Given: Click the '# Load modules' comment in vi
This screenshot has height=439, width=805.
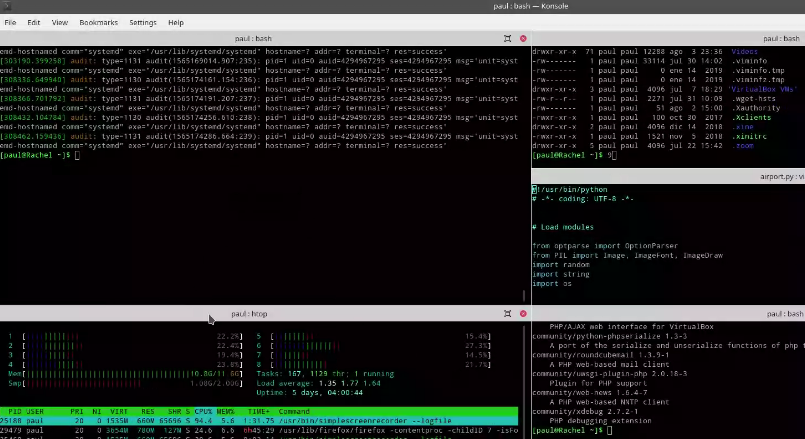Looking at the screenshot, I should [x=563, y=227].
